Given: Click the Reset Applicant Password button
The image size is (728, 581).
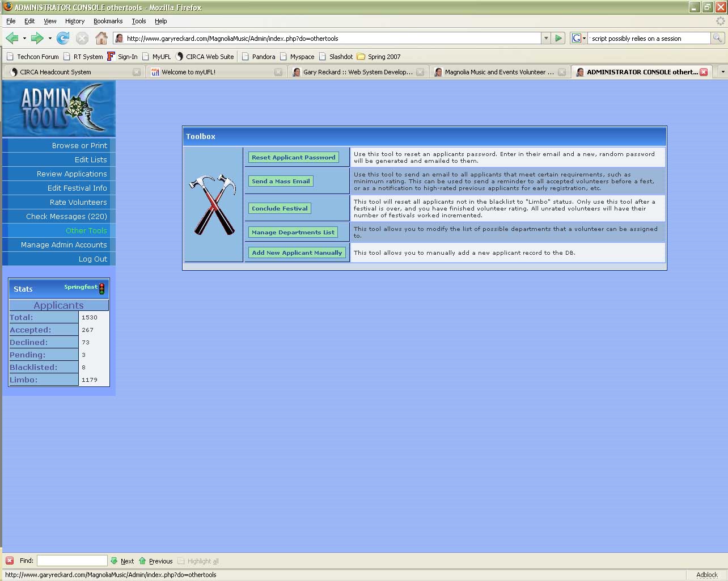Looking at the screenshot, I should pyautogui.click(x=293, y=157).
